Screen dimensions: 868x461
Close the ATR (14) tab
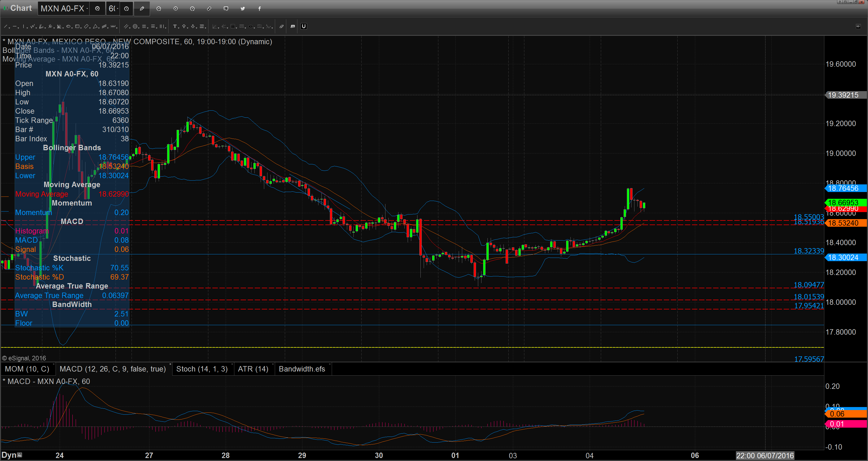coord(272,364)
